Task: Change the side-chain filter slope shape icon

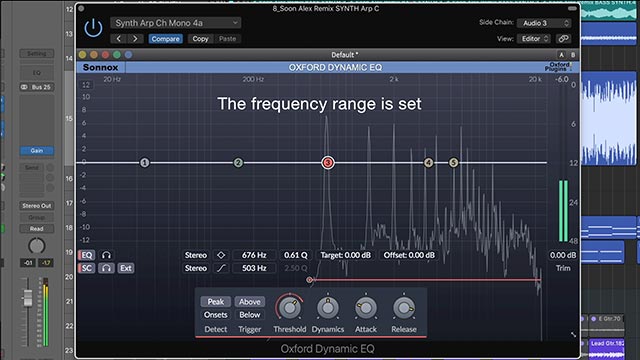Action: coord(221,268)
